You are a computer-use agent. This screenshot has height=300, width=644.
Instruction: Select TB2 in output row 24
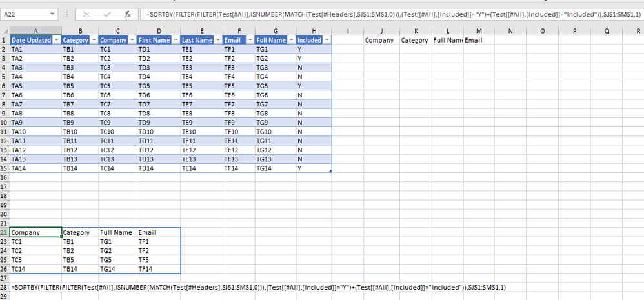pos(80,251)
